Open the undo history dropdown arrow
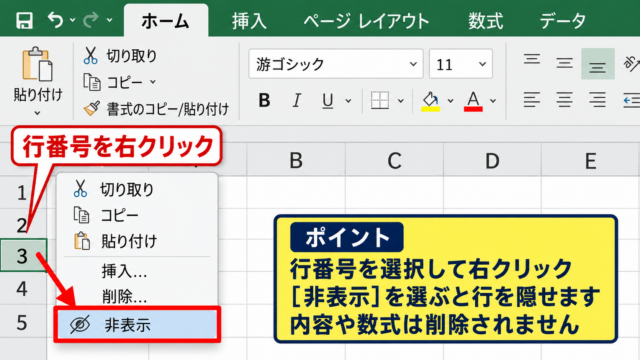This screenshot has height=360, width=640. [72, 20]
